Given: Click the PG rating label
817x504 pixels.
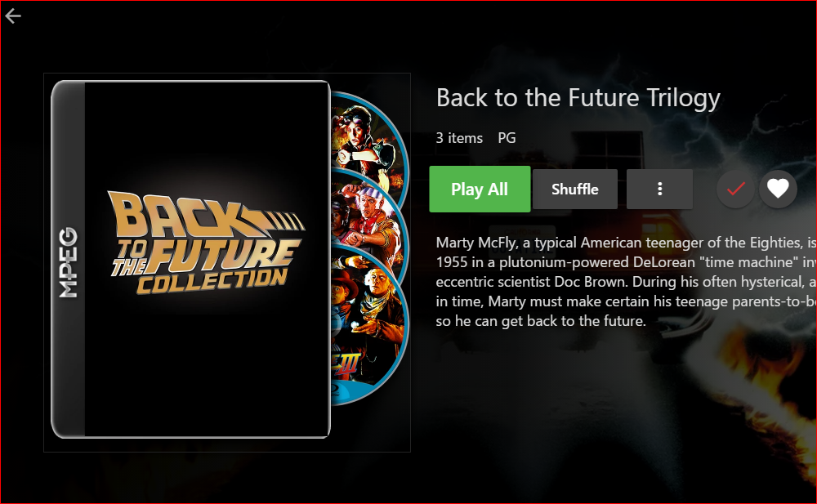Looking at the screenshot, I should pos(507,138).
